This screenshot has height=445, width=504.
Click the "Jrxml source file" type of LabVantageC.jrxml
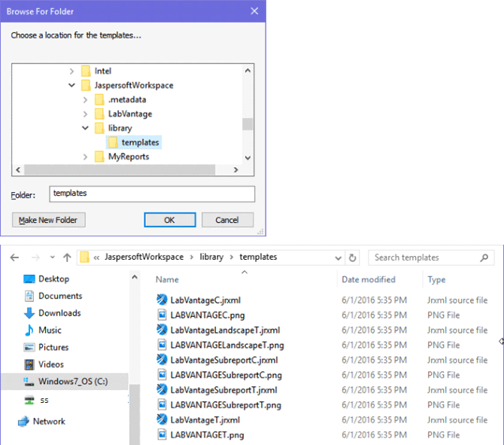(x=457, y=300)
